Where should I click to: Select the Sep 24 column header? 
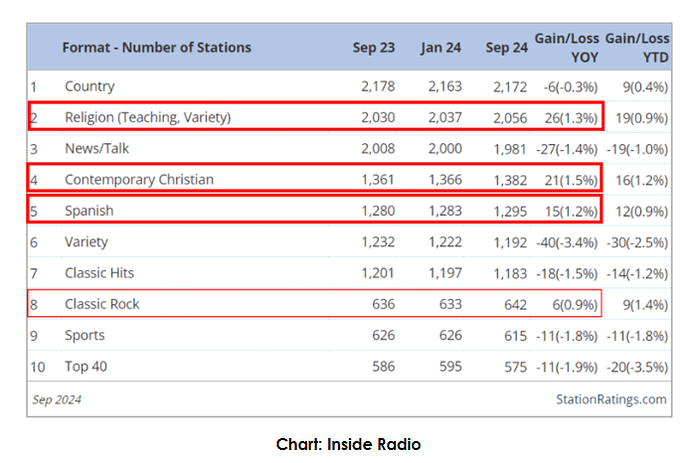coord(505,47)
